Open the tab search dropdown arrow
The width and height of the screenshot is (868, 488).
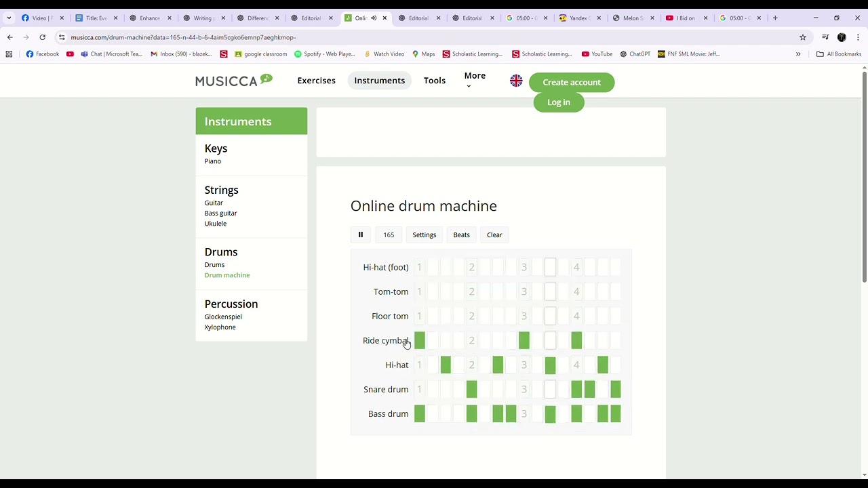(x=9, y=18)
